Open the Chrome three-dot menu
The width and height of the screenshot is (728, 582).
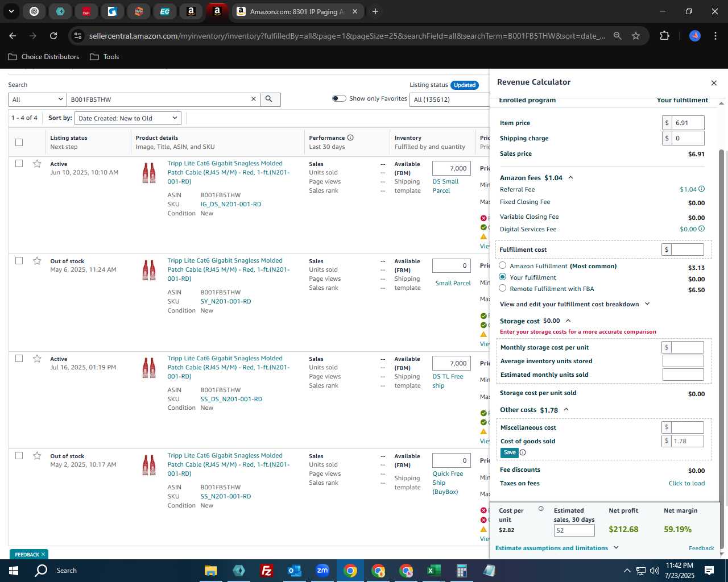(714, 36)
